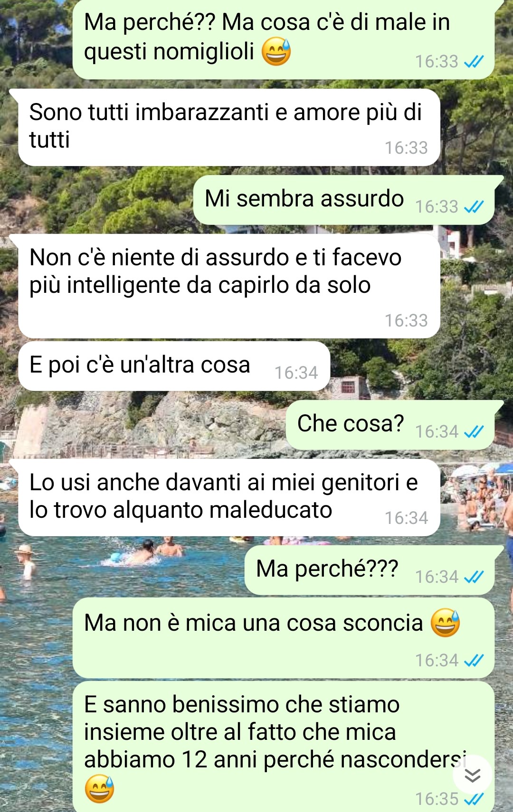Image resolution: width=513 pixels, height=812 pixels.
Task: Click read ticks on "Ma perché???" message
Action: tap(474, 577)
